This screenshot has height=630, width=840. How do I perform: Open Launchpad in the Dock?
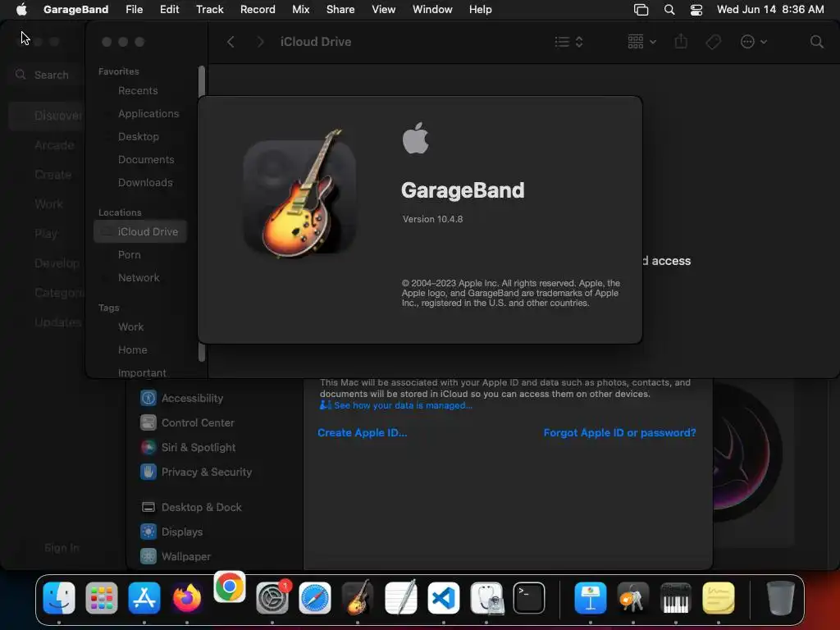(101, 597)
